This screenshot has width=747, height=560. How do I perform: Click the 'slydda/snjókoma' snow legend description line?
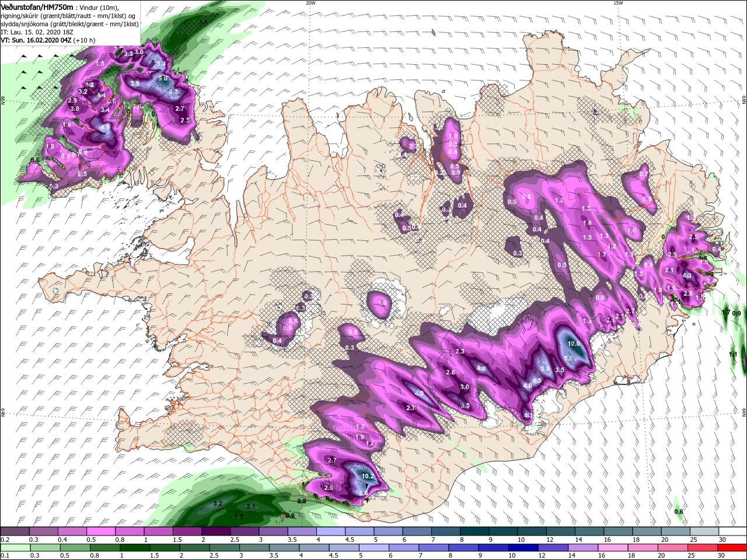[x=69, y=24]
